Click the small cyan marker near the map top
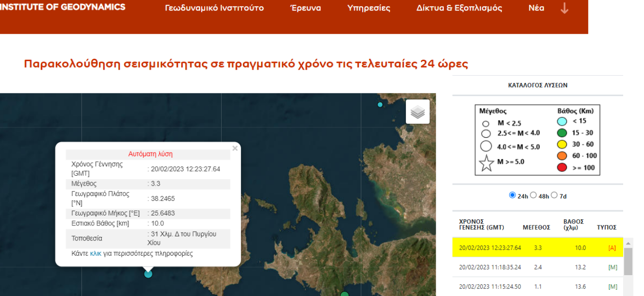Viewport: 644px width, 296px height. pyautogui.click(x=380, y=105)
